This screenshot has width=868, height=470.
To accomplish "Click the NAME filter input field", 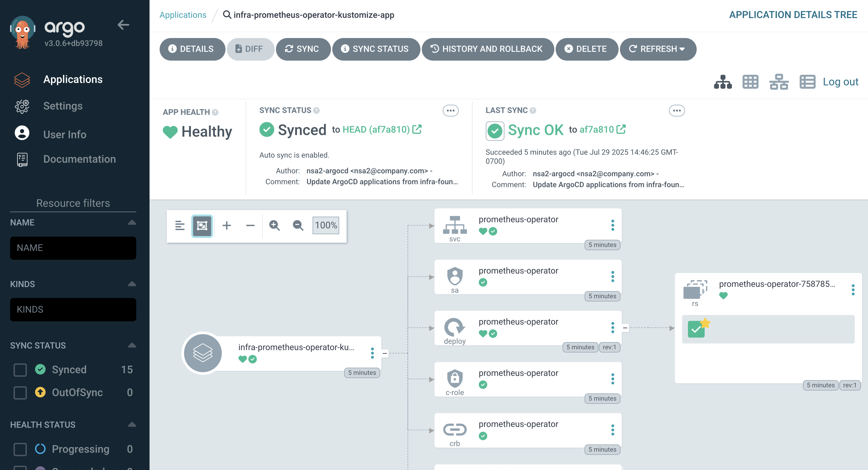I will (x=73, y=248).
